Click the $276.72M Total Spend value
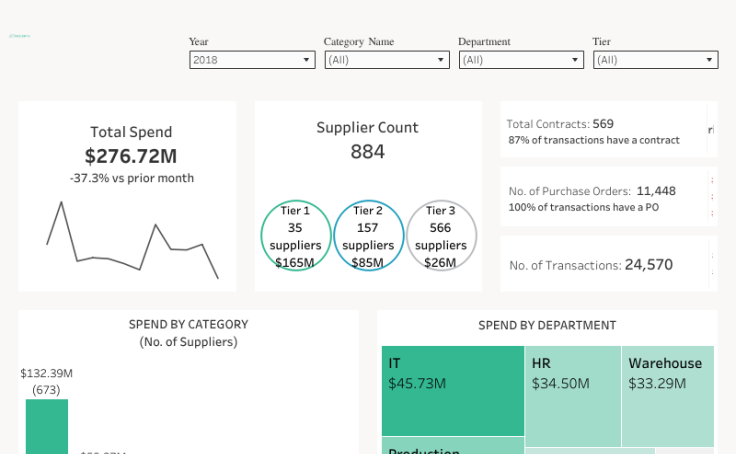The width and height of the screenshot is (736, 454). click(x=131, y=156)
